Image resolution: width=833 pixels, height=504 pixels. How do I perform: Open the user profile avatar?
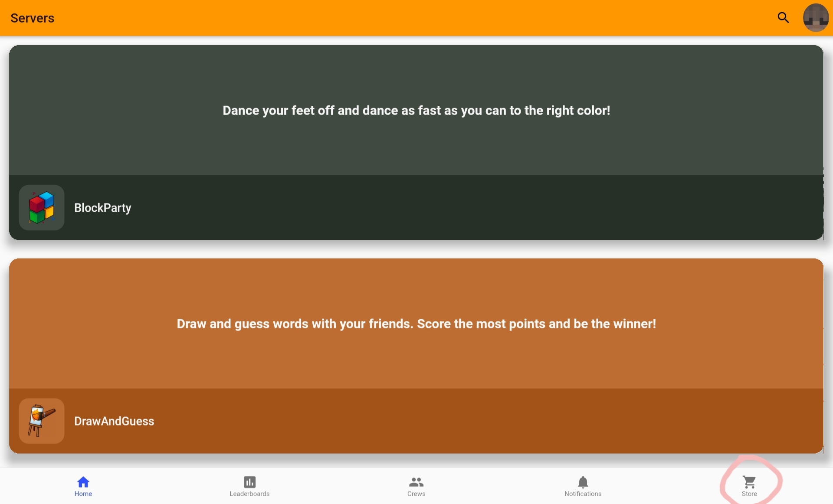[816, 18]
